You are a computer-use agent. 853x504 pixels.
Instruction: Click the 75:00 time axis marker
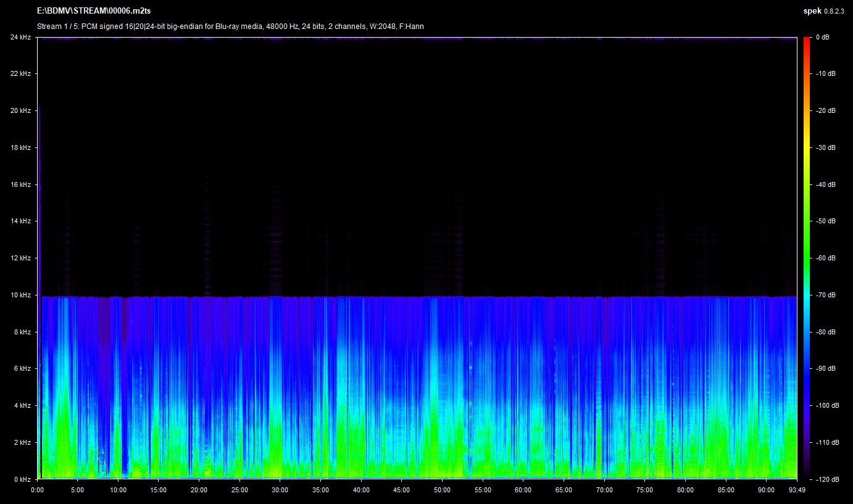(x=644, y=490)
